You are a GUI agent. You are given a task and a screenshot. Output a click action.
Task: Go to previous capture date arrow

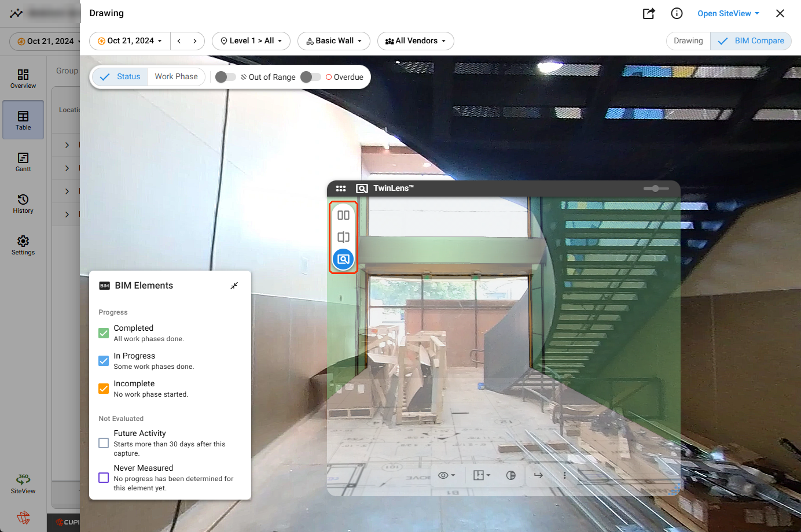point(179,41)
